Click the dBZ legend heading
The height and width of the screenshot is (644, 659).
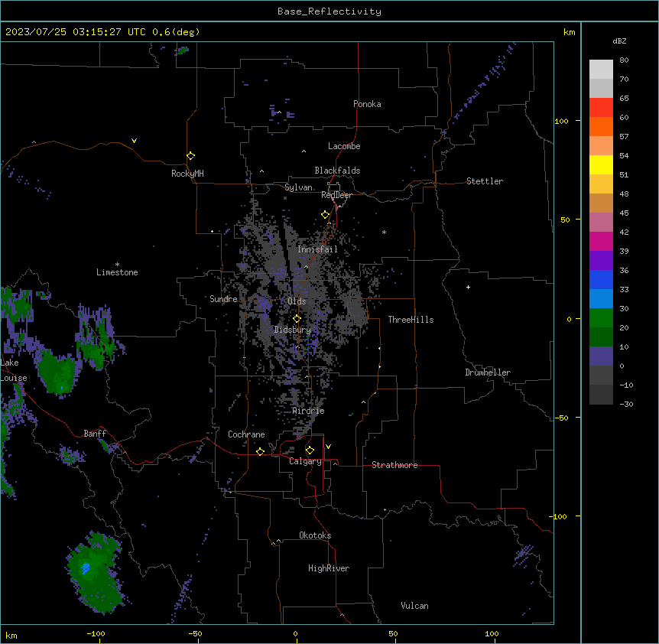tap(619, 41)
